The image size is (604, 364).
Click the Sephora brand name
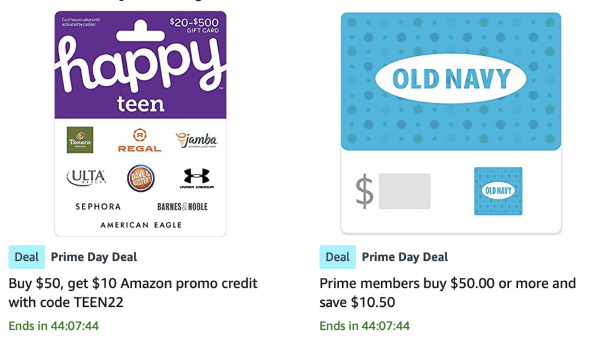pos(98,206)
